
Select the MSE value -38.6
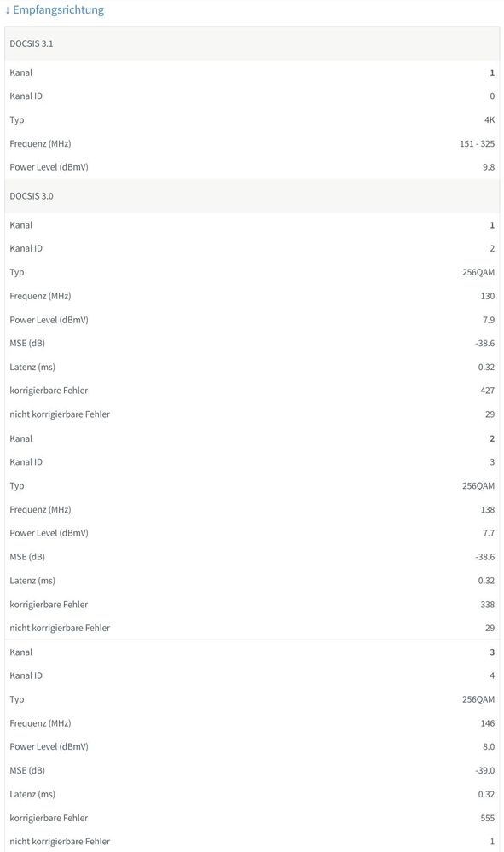pyautogui.click(x=484, y=343)
